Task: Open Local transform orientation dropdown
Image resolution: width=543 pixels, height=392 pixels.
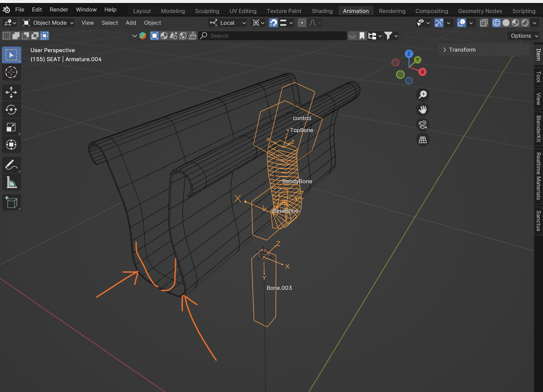Action: [227, 23]
